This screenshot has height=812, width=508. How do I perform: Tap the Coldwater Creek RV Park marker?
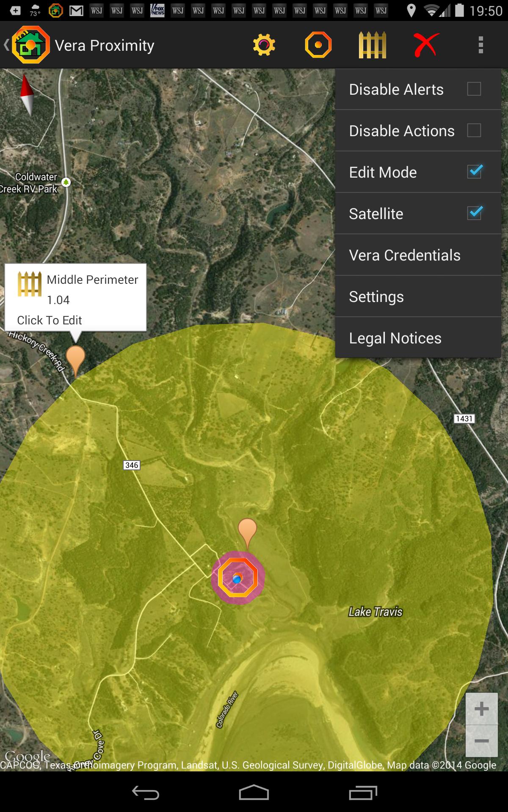coord(66,182)
